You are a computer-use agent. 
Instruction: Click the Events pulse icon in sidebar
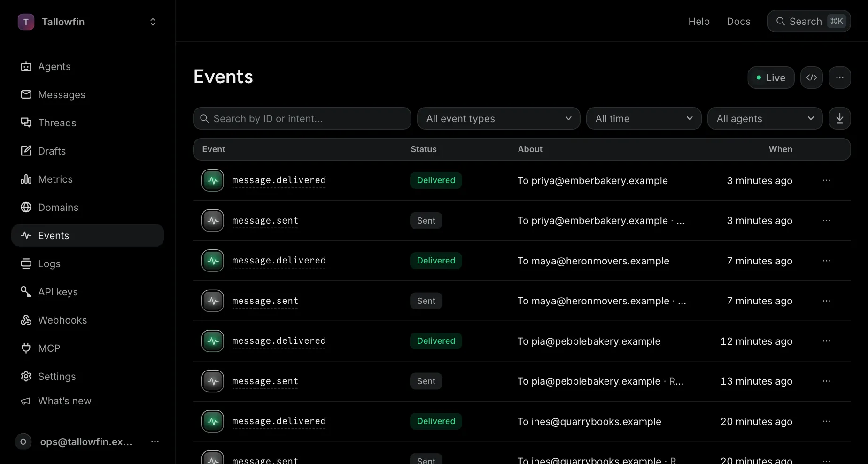(26, 236)
